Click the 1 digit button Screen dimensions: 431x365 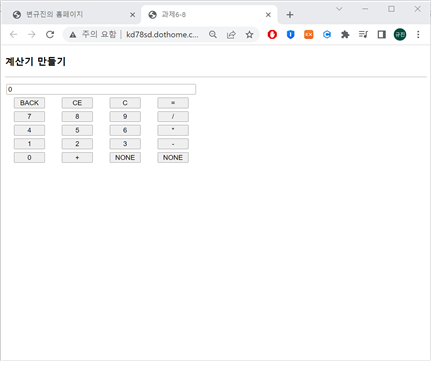(29, 144)
